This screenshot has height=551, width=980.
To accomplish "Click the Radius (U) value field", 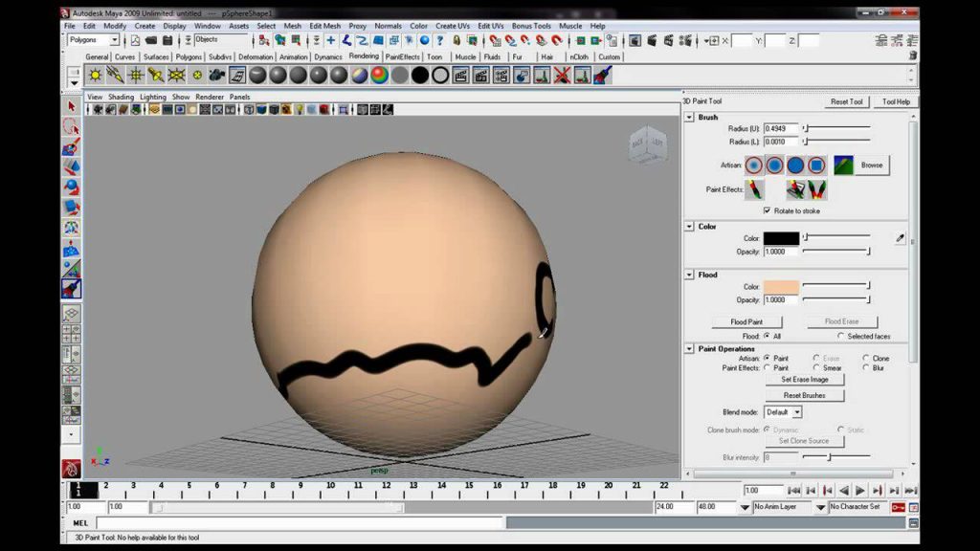I will pos(781,129).
